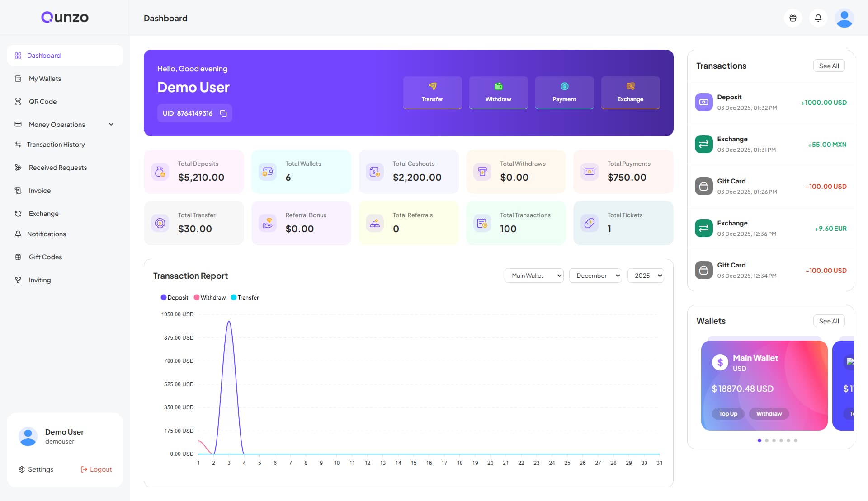Toggle the Deposit series in the chart legend
The image size is (868, 501).
(175, 298)
